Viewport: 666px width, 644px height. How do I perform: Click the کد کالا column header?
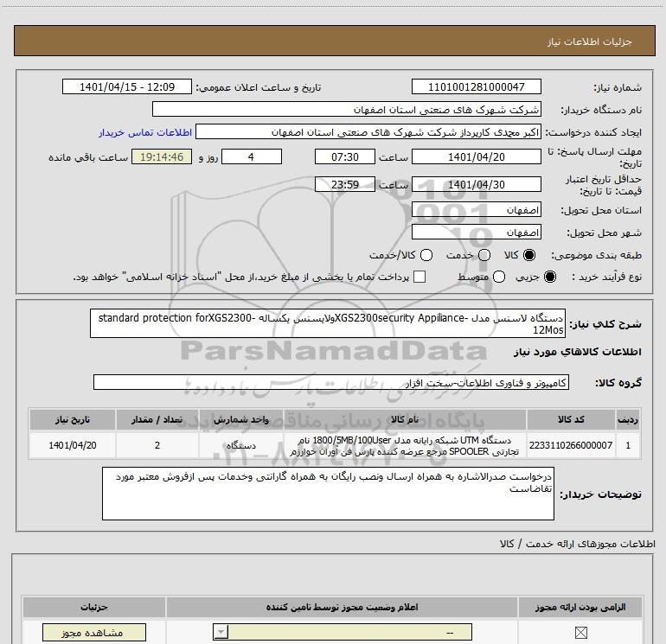[x=571, y=419]
